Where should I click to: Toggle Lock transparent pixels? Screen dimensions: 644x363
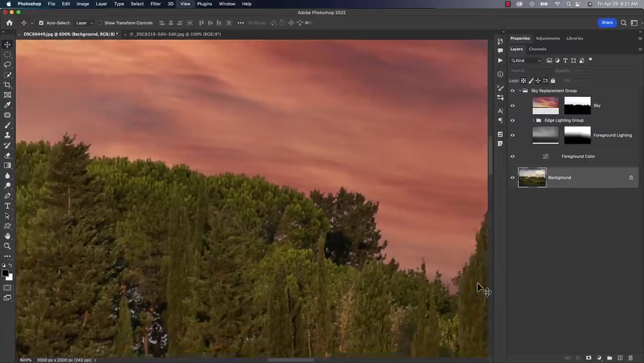click(524, 81)
